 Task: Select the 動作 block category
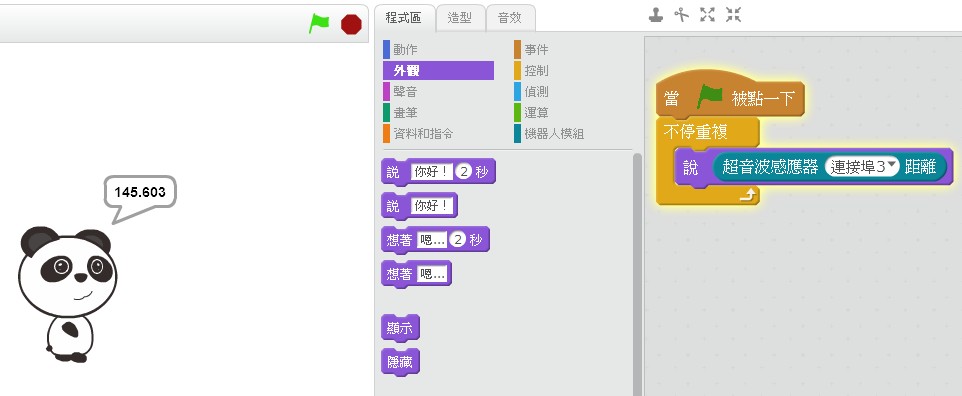[x=405, y=50]
